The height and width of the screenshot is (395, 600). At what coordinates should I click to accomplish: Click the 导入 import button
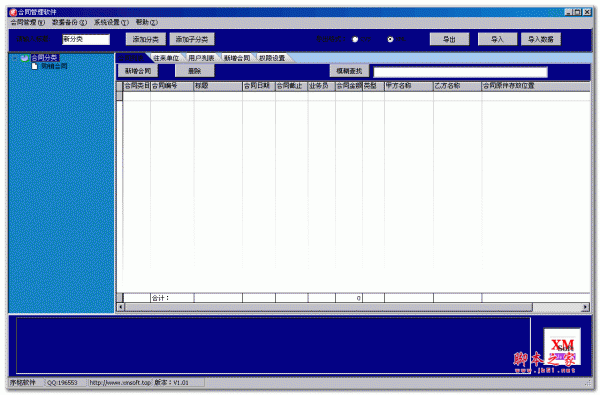(497, 39)
